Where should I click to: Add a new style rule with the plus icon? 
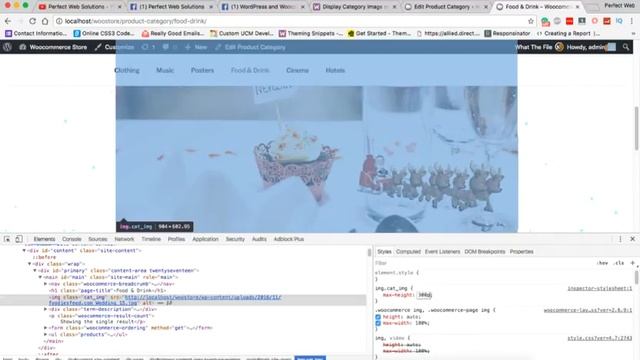[632, 263]
